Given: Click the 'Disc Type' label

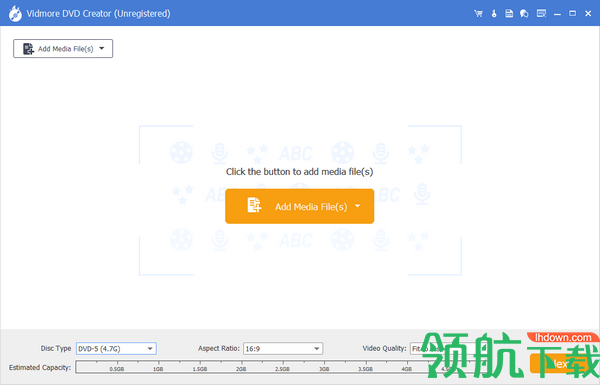Looking at the screenshot, I should tap(56, 349).
